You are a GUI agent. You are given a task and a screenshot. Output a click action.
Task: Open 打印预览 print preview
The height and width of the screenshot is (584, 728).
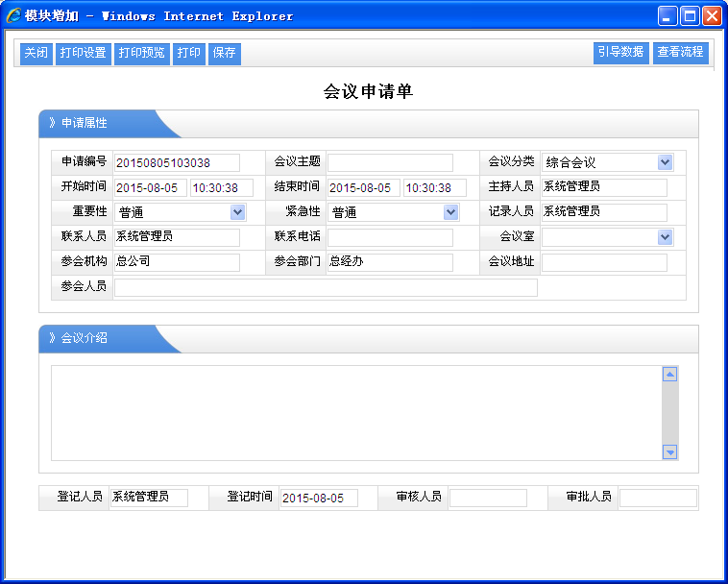tap(142, 54)
